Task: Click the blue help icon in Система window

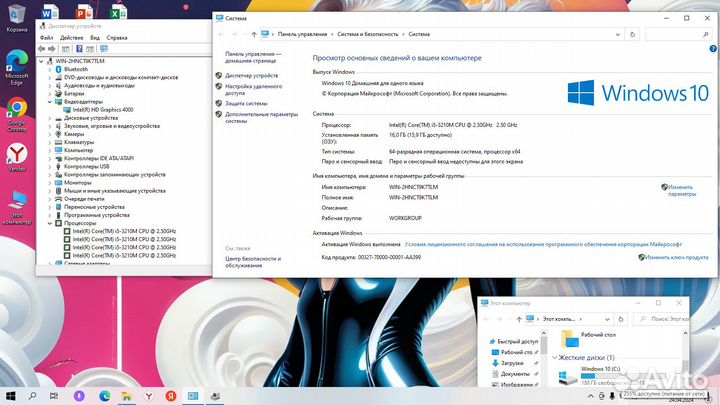Action: (713, 49)
